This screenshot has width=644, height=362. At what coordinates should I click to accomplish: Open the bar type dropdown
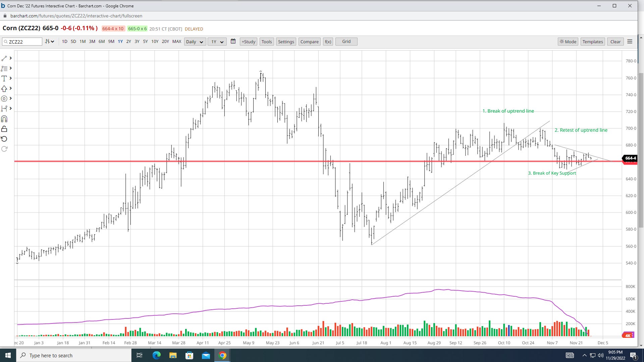(x=50, y=42)
